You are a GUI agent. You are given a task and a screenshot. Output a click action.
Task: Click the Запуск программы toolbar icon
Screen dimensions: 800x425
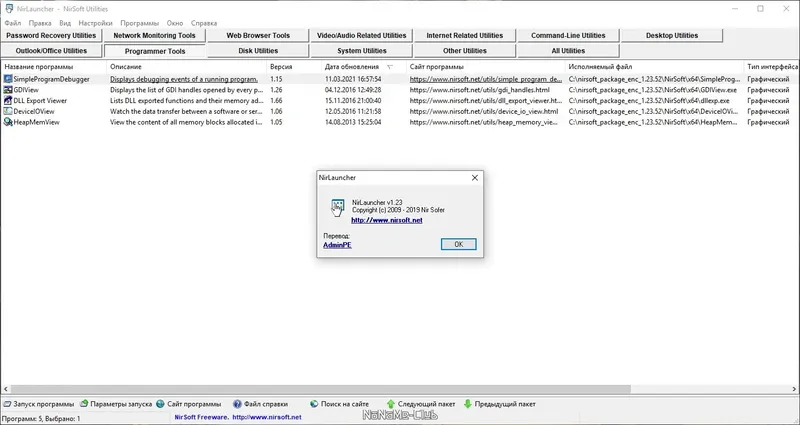coord(7,404)
